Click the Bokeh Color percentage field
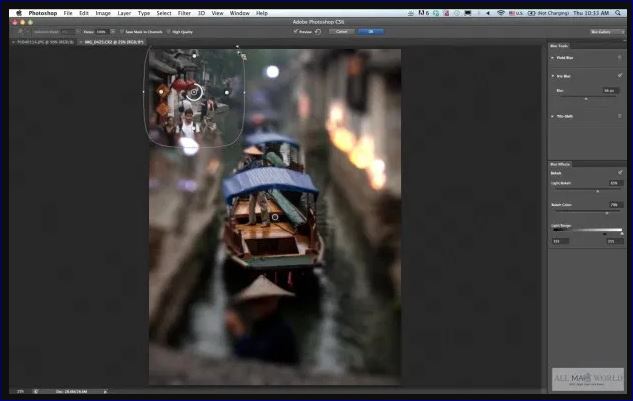 (615, 205)
